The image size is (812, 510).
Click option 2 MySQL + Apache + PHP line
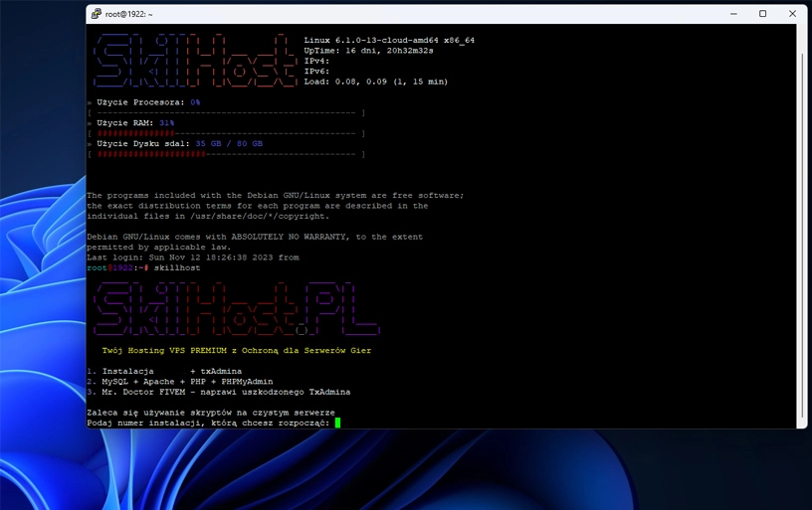181,382
